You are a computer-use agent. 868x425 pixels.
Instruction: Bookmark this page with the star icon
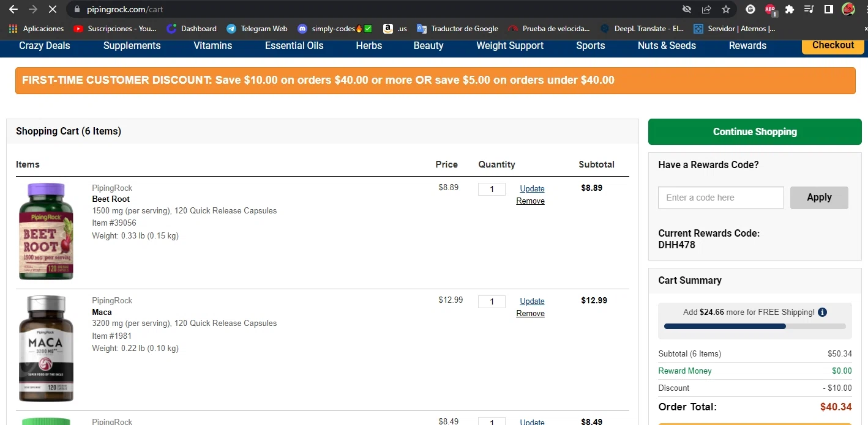726,9
